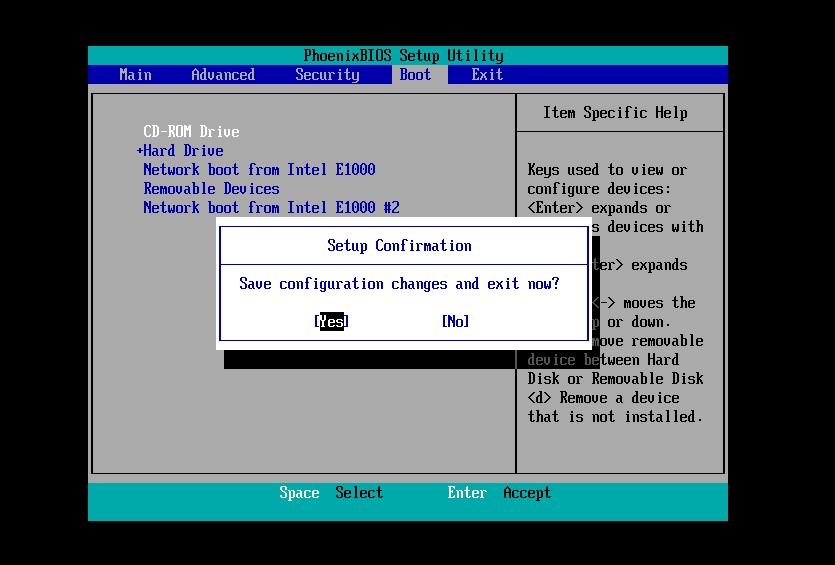Click the PhoenixBIOS Setup Utility title
Screen dimensions: 835x565
coord(403,55)
